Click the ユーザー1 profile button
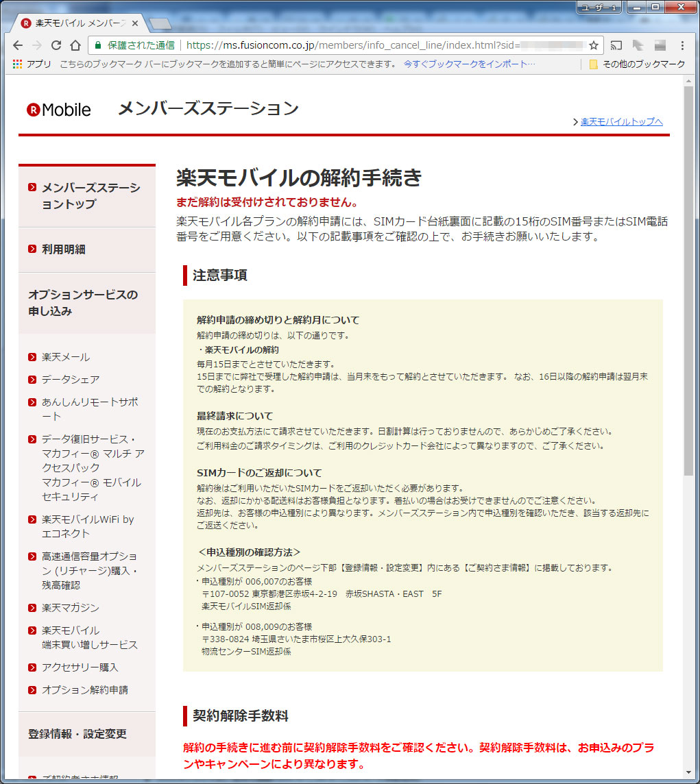 click(x=599, y=7)
